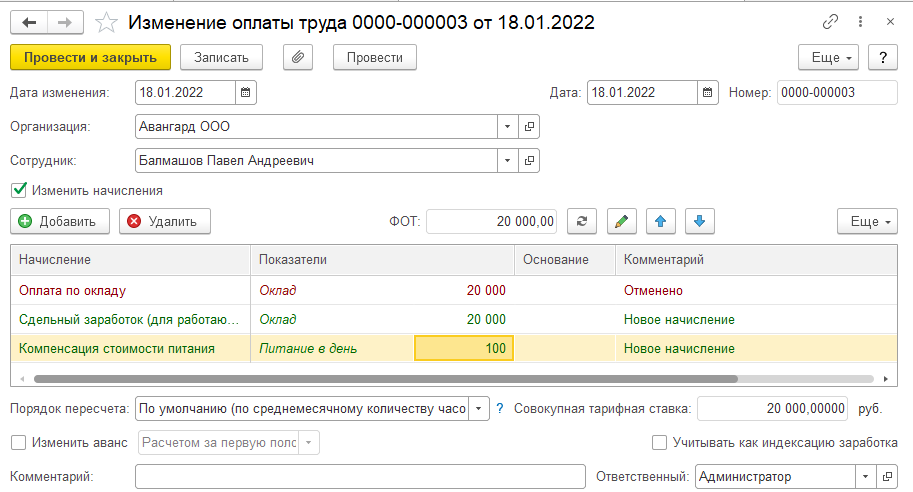The height and width of the screenshot is (492, 913).
Task: Expand the Порядок пересчета dropdown
Action: [x=479, y=408]
